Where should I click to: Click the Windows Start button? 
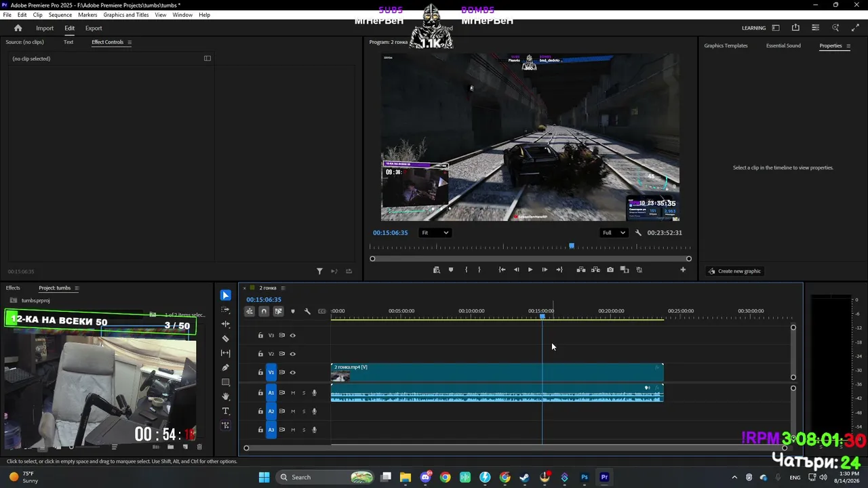pyautogui.click(x=264, y=477)
